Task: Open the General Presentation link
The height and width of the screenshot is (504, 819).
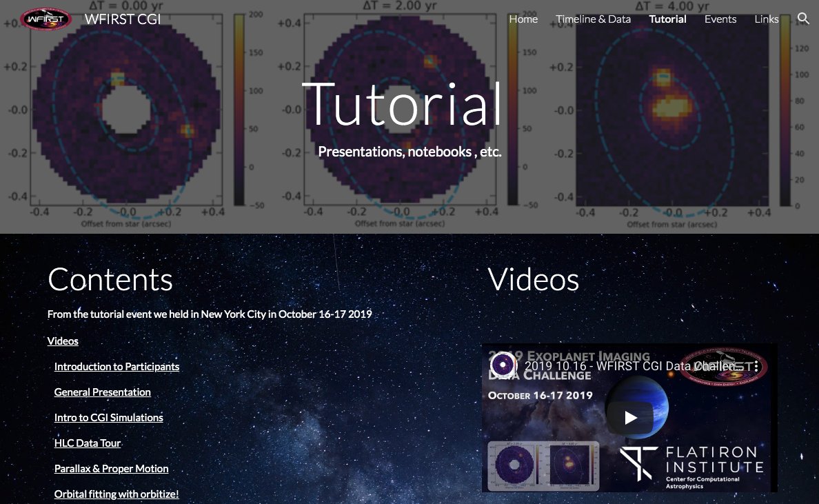Action: pos(102,392)
